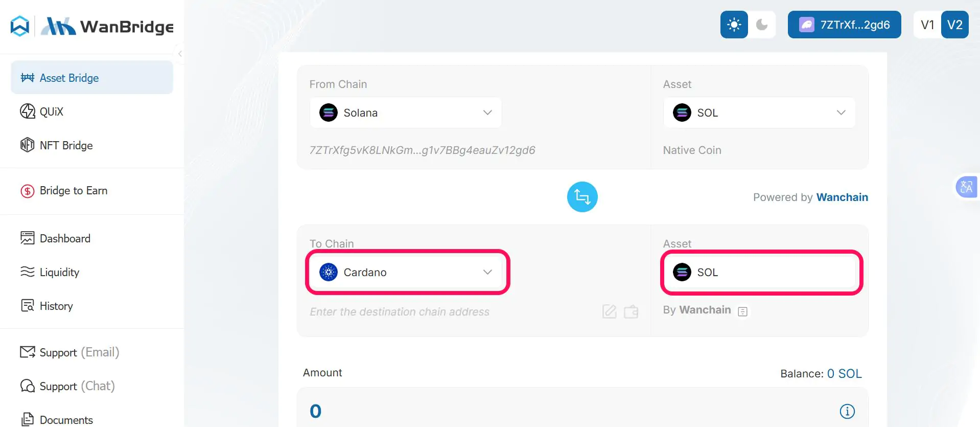This screenshot has height=427, width=980.
Task: Click the info icon beside the amount
Action: pyautogui.click(x=847, y=411)
